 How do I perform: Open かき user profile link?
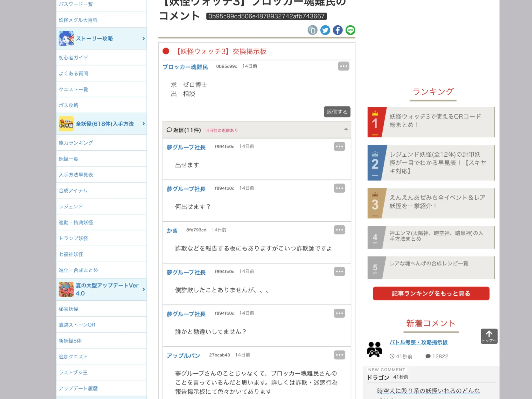coord(172,231)
